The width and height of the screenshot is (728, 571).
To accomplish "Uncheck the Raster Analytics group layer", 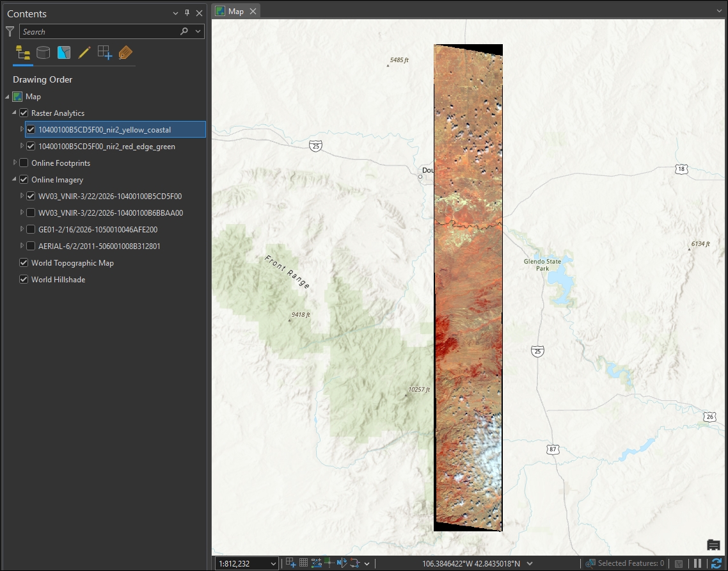I will coord(24,113).
